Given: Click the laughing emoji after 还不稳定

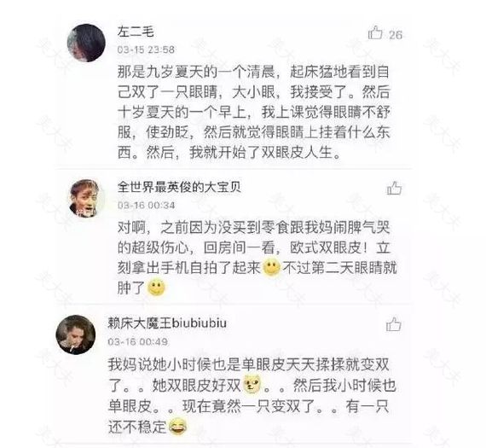Looking at the screenshot, I should [x=177, y=427].
